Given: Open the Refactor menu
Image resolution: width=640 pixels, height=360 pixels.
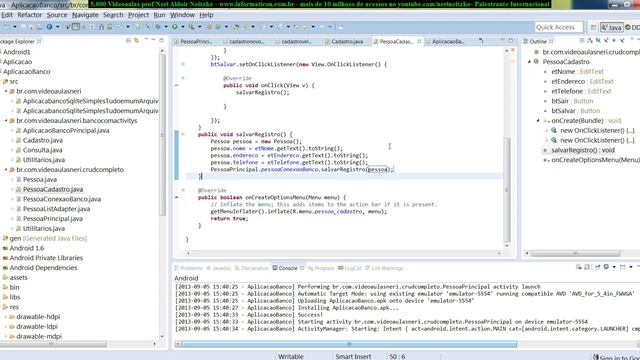Looking at the screenshot, I should tap(29, 15).
